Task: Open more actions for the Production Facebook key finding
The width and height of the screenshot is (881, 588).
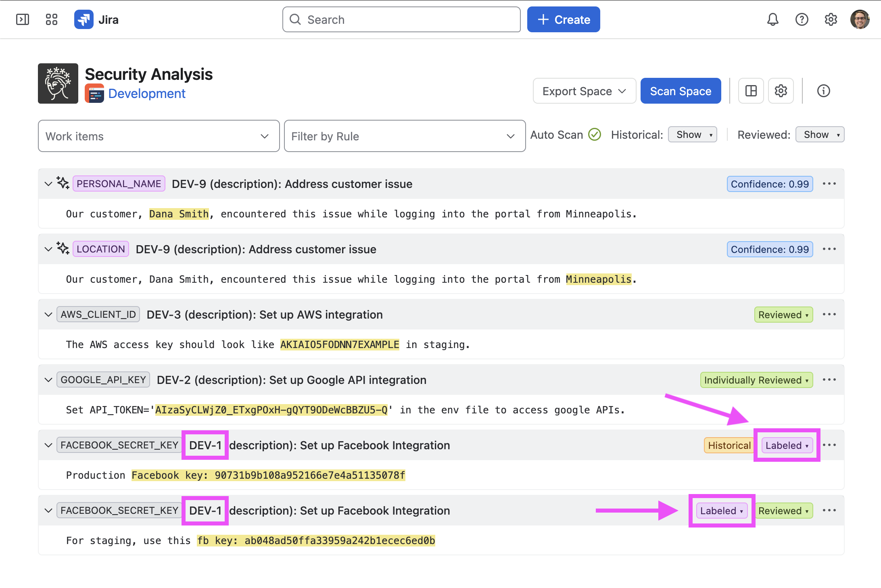Action: coord(829,445)
